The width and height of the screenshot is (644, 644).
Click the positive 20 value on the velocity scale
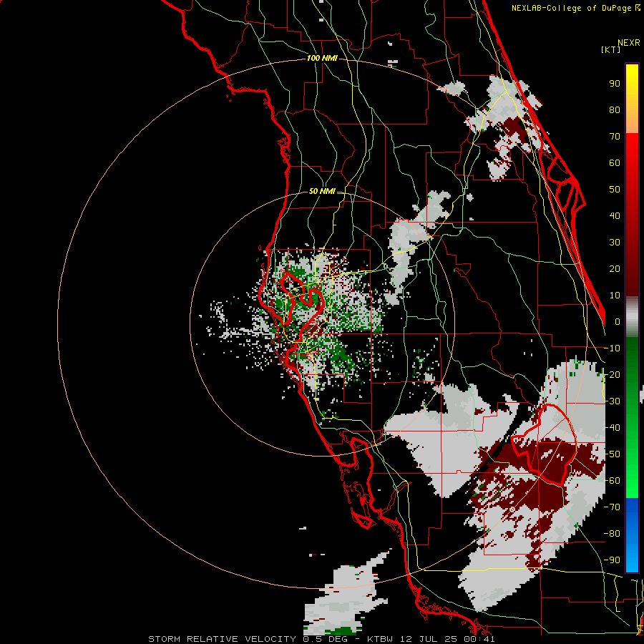(615, 269)
